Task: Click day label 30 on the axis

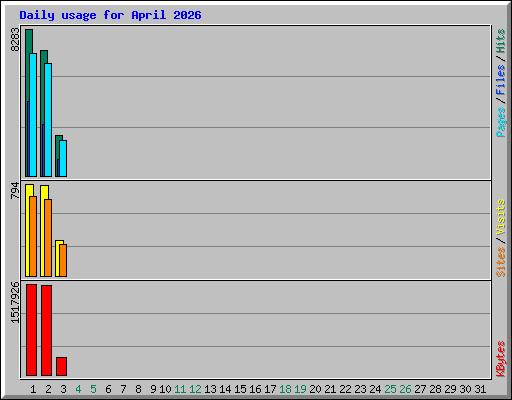Action: click(x=465, y=389)
